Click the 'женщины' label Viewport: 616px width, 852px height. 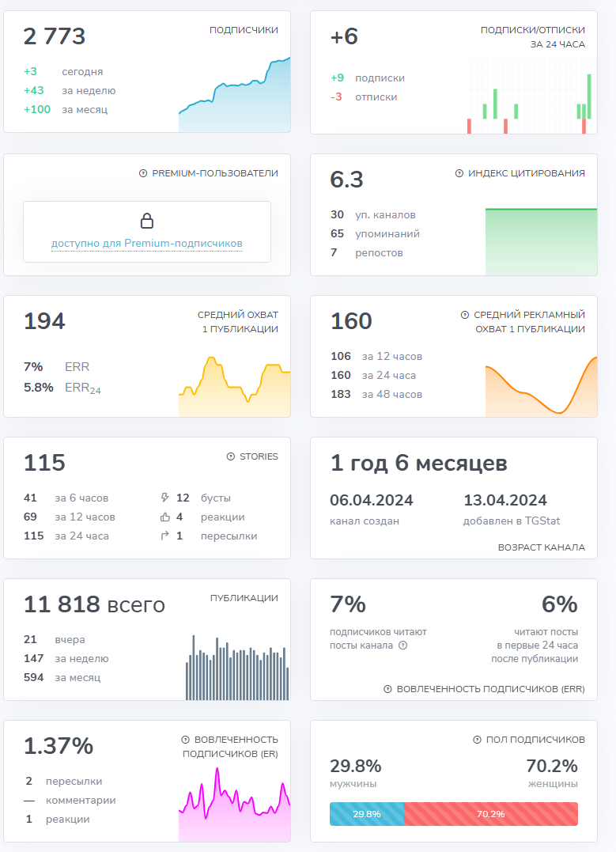pos(553,784)
